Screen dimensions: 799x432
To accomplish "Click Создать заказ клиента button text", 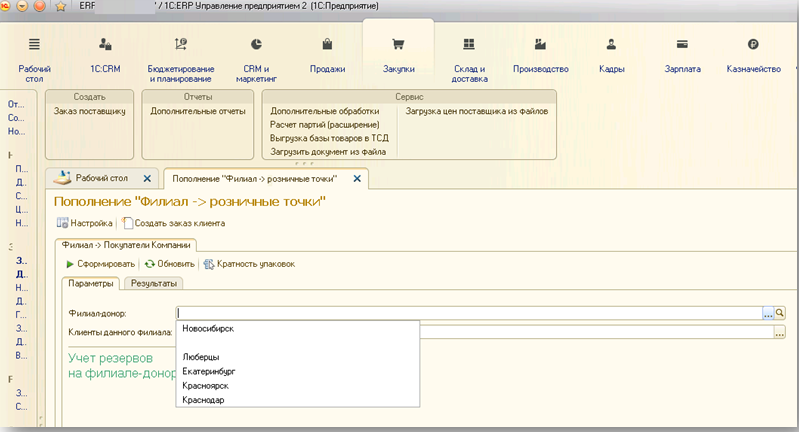I will click(x=179, y=223).
